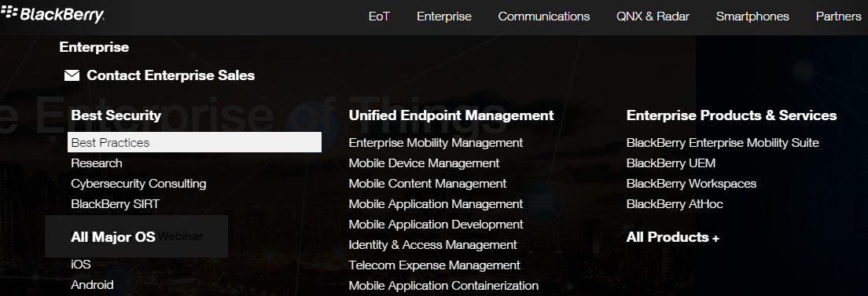Visit the BlackBerry SIRT page
This screenshot has width=868, height=296.
(115, 204)
